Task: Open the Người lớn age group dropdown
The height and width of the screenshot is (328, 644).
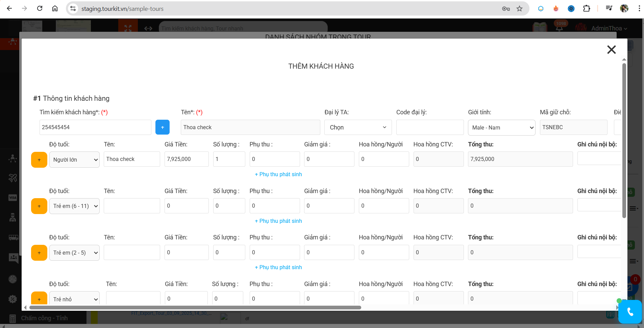Action: (74, 160)
